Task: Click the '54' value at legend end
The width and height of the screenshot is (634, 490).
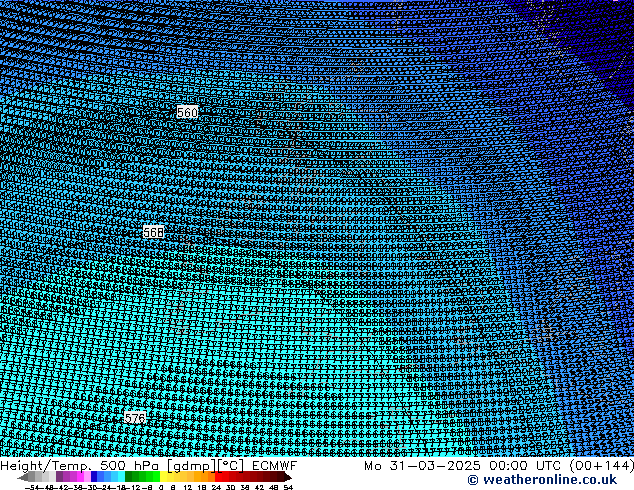Action: (x=288, y=487)
